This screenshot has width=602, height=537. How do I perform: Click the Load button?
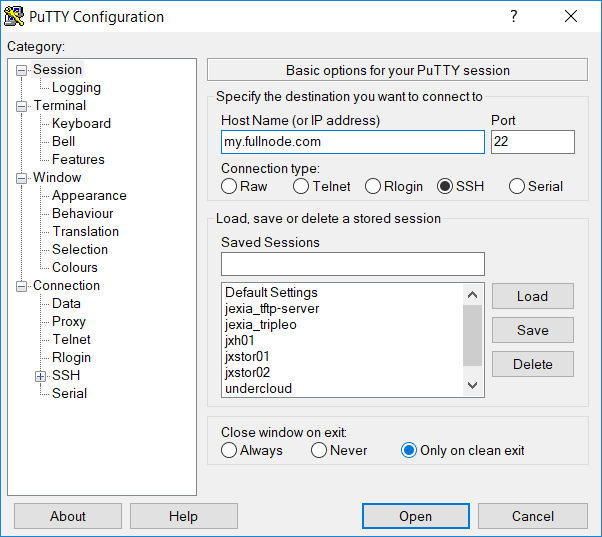point(533,296)
